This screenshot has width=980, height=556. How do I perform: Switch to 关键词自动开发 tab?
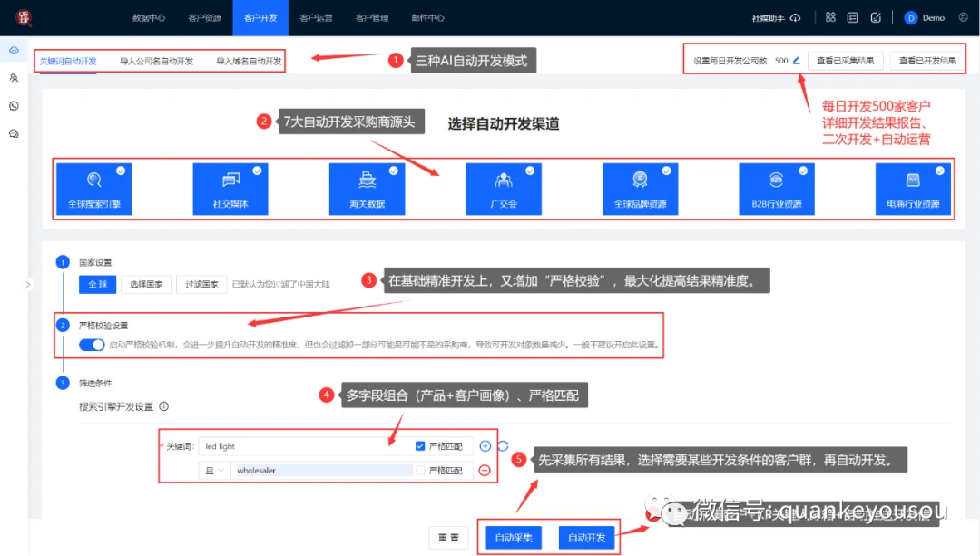click(x=68, y=61)
